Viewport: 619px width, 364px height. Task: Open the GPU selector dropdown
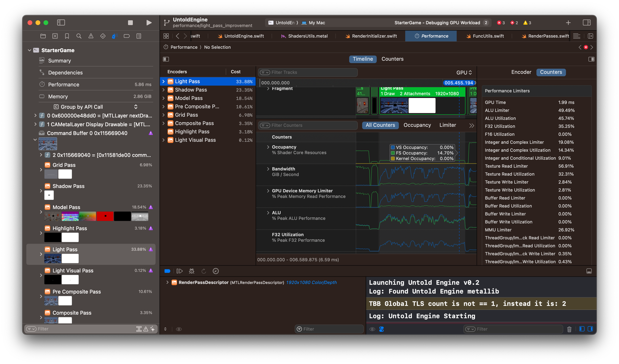(464, 72)
